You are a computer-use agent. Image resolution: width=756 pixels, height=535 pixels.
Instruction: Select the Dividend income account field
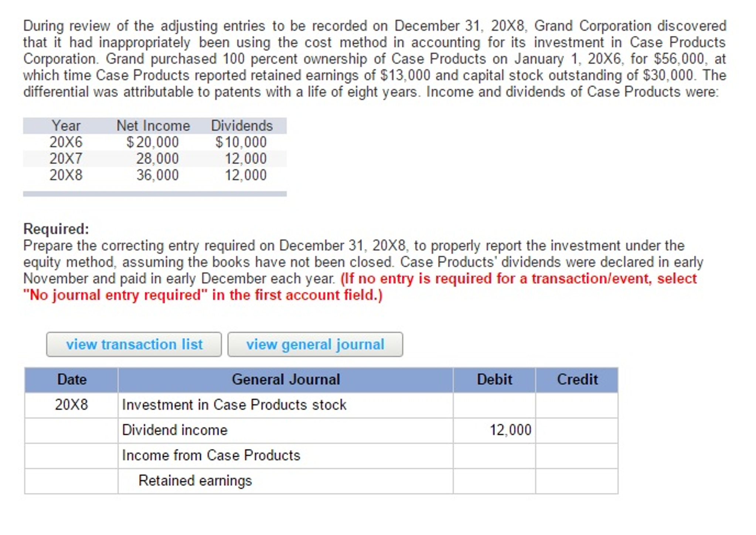[285, 430]
